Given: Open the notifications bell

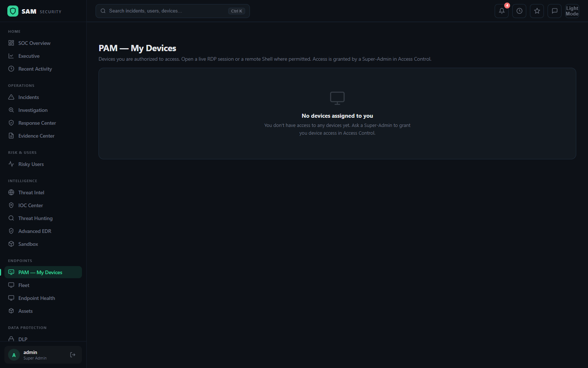Looking at the screenshot, I should point(502,11).
